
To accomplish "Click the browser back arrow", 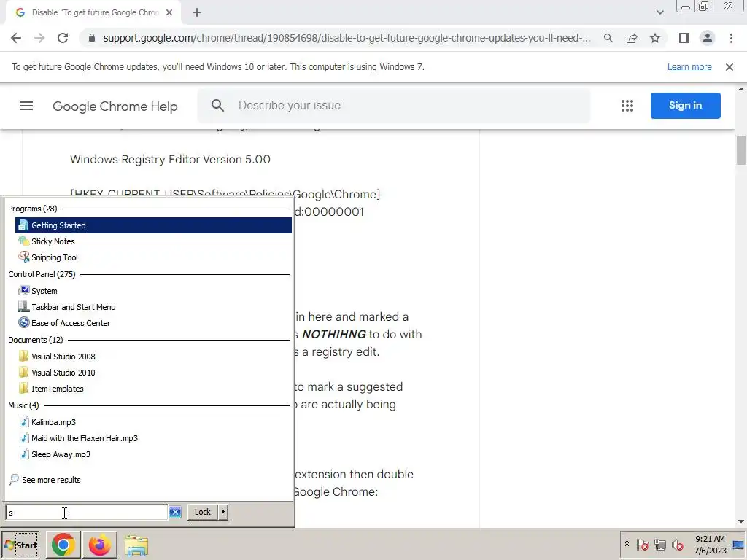I will (x=16, y=38).
